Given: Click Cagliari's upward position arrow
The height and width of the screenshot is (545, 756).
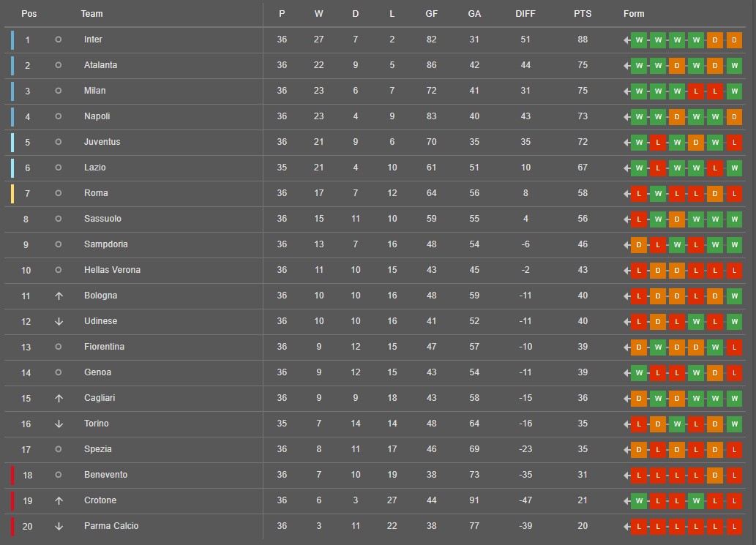Looking at the screenshot, I should 59,399.
